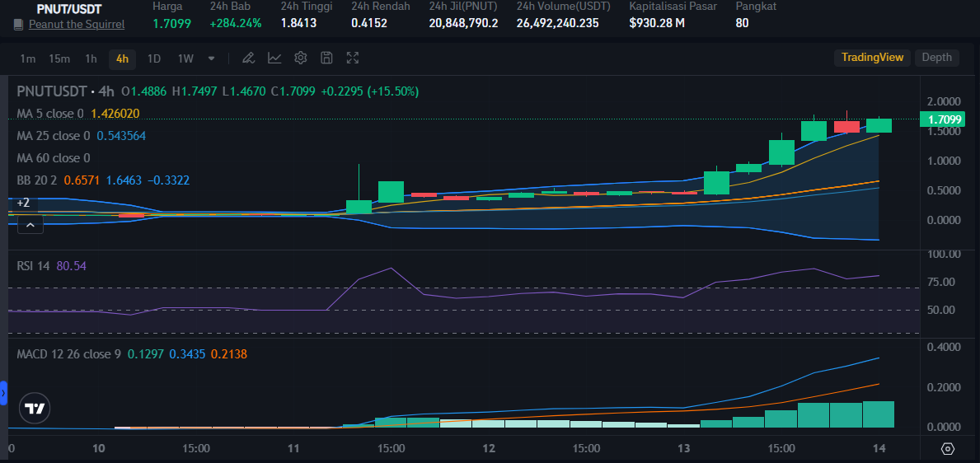Click the date label 13 on time axis

coord(684,449)
